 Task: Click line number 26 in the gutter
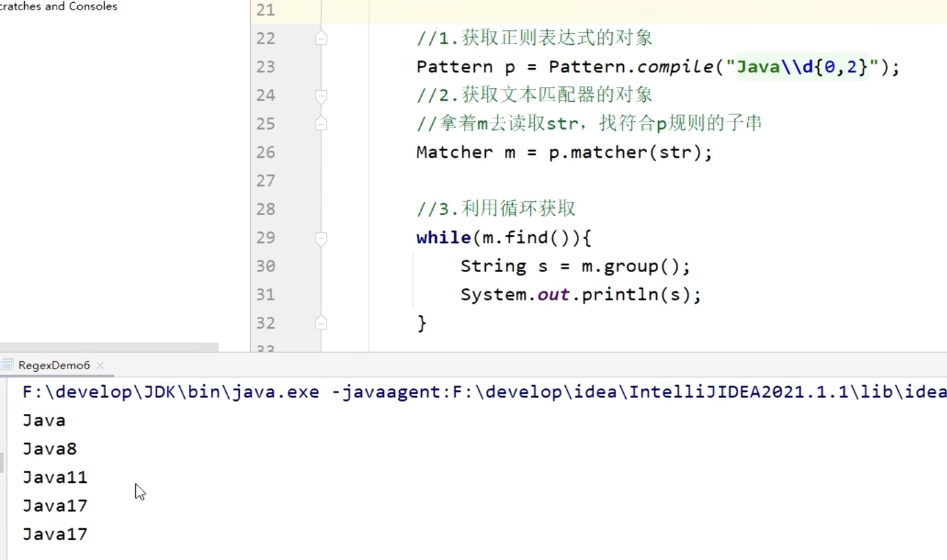265,152
